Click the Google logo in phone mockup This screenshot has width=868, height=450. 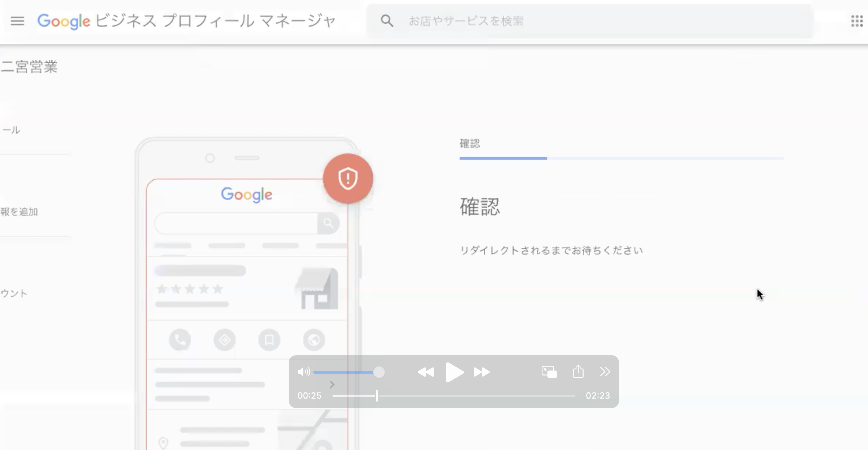click(x=246, y=195)
